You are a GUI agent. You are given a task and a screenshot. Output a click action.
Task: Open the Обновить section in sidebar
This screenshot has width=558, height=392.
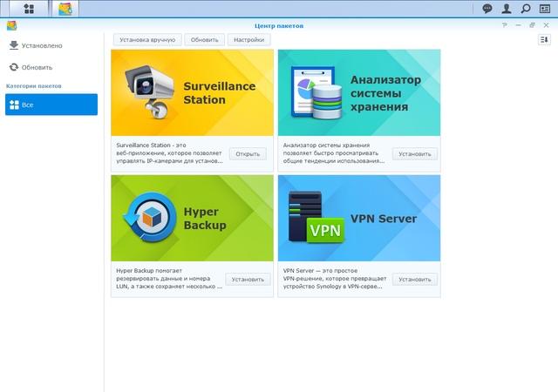pyautogui.click(x=51, y=67)
